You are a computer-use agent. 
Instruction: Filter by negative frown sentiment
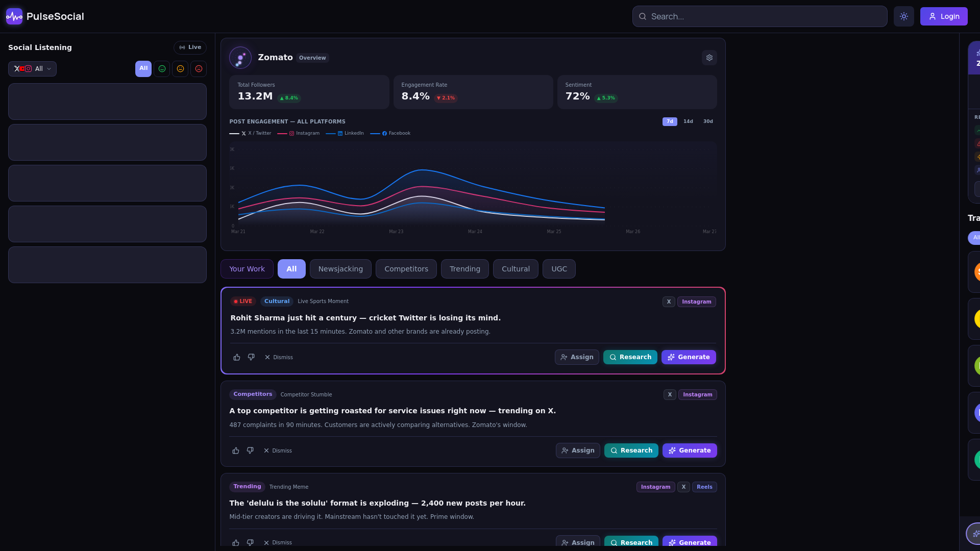199,69
